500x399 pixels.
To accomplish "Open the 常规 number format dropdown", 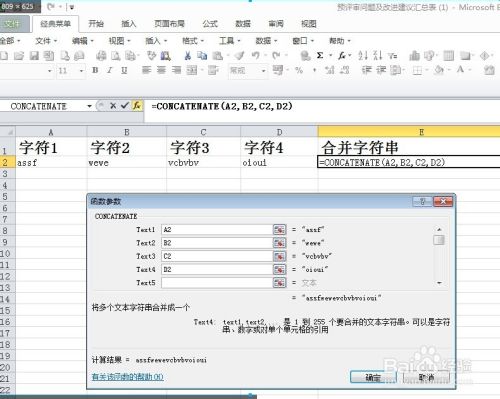I will pyautogui.click(x=263, y=71).
